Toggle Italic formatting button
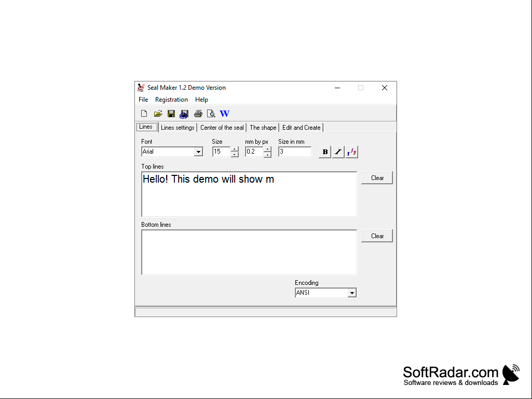This screenshot has height=399, width=532. click(x=338, y=152)
